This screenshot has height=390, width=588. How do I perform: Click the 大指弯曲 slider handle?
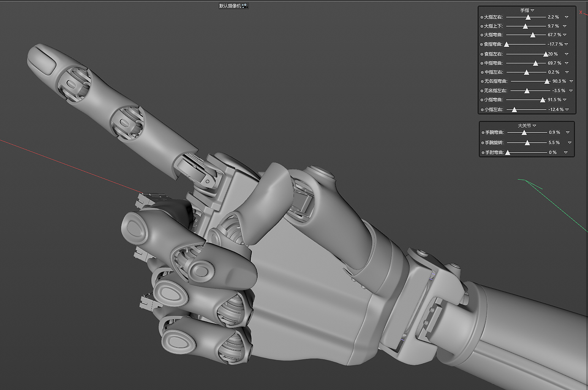(533, 35)
